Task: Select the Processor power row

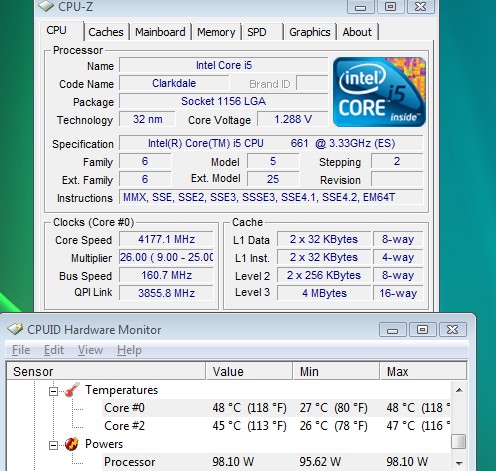Action: [x=276, y=462]
